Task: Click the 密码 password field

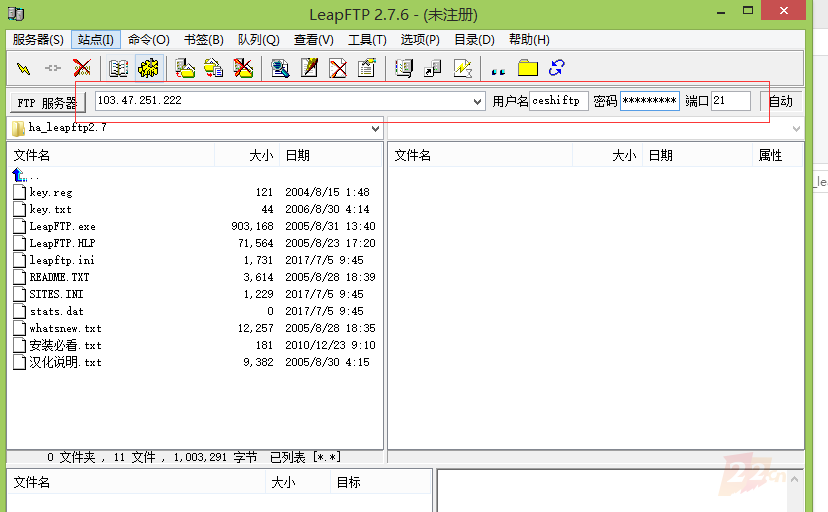Action: [x=650, y=100]
